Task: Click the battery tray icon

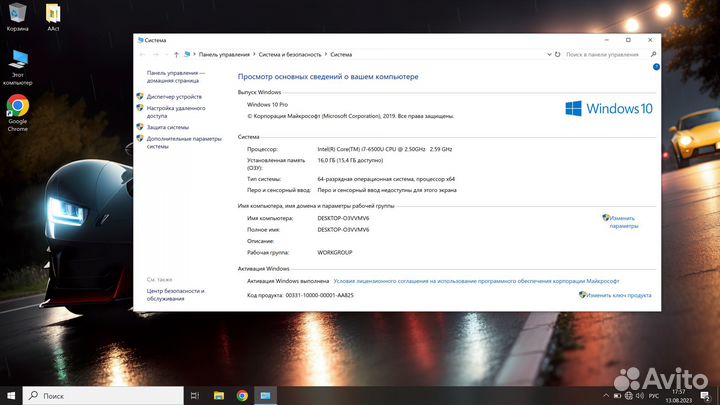Action: [617, 395]
